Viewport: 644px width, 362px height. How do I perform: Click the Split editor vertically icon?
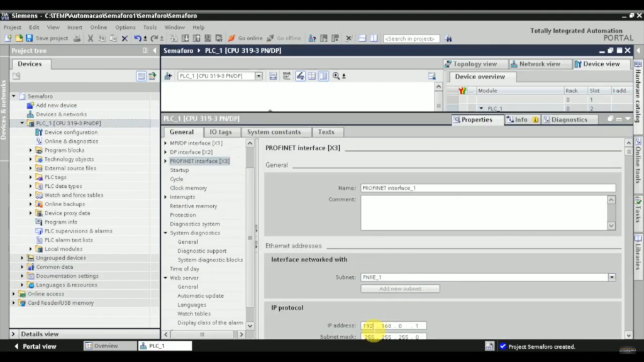click(374, 38)
